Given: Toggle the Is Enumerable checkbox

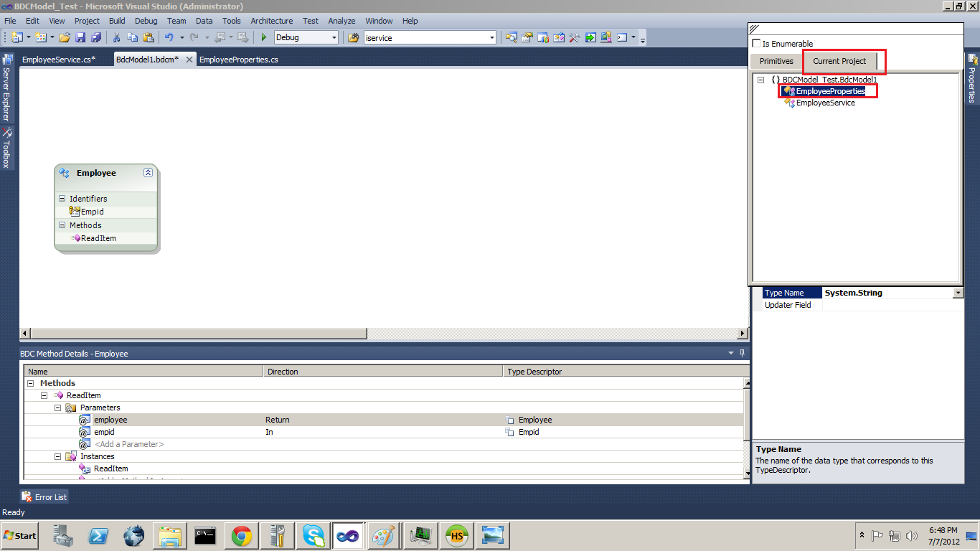Looking at the screenshot, I should point(756,44).
